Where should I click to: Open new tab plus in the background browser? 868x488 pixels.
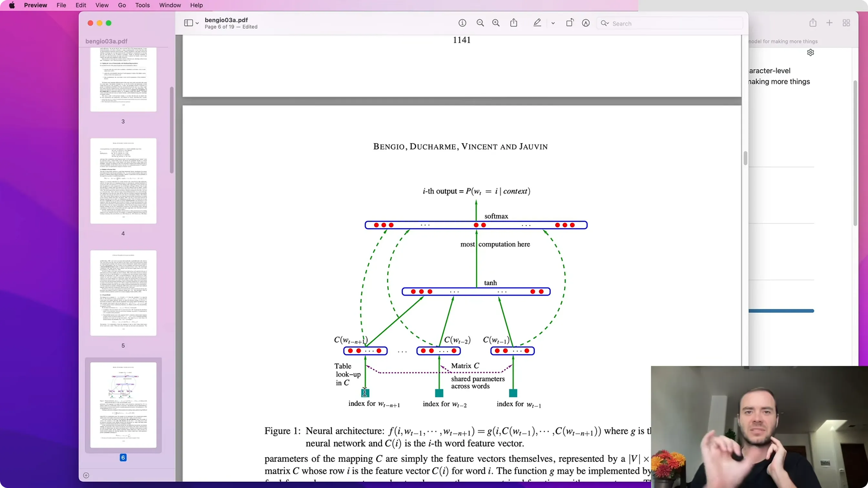click(830, 23)
